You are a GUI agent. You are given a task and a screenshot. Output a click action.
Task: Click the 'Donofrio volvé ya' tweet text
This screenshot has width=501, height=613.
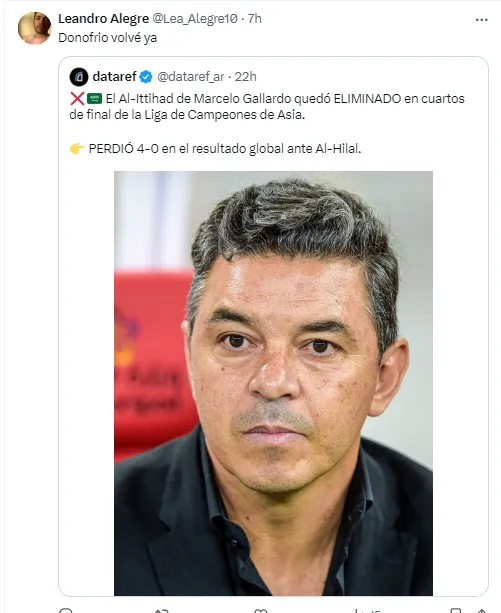coord(107,38)
